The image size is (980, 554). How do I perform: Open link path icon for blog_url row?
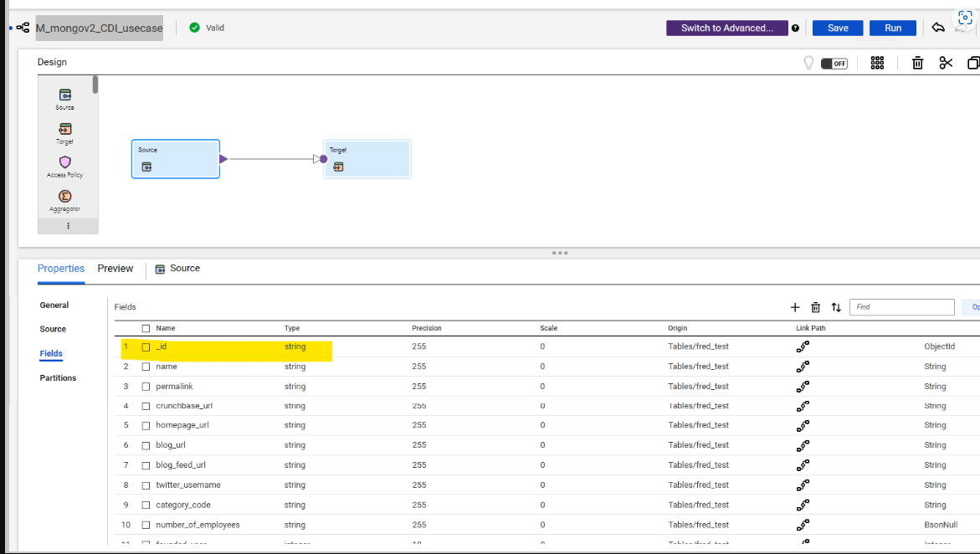pos(803,445)
